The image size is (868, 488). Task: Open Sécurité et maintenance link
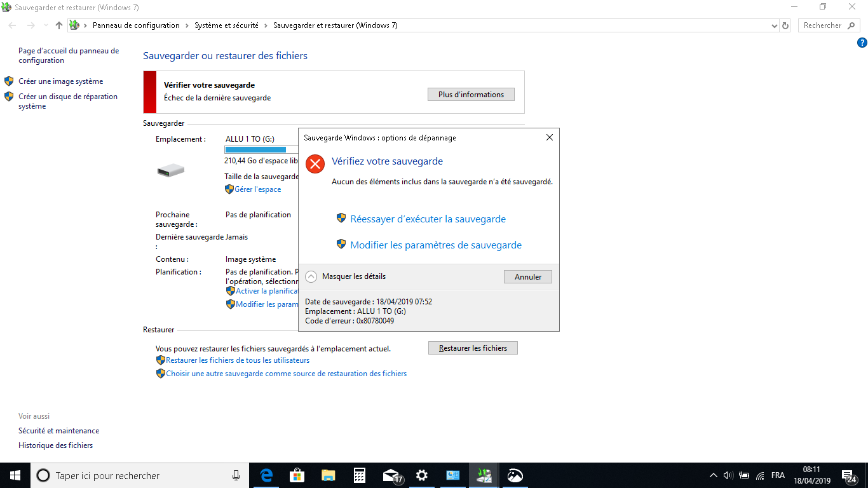point(58,431)
